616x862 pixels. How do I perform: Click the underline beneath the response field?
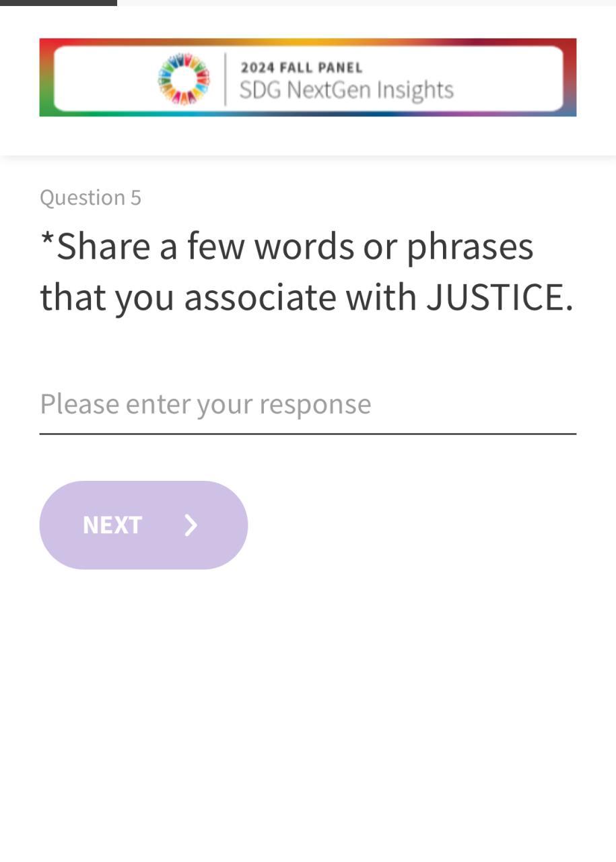tap(307, 434)
